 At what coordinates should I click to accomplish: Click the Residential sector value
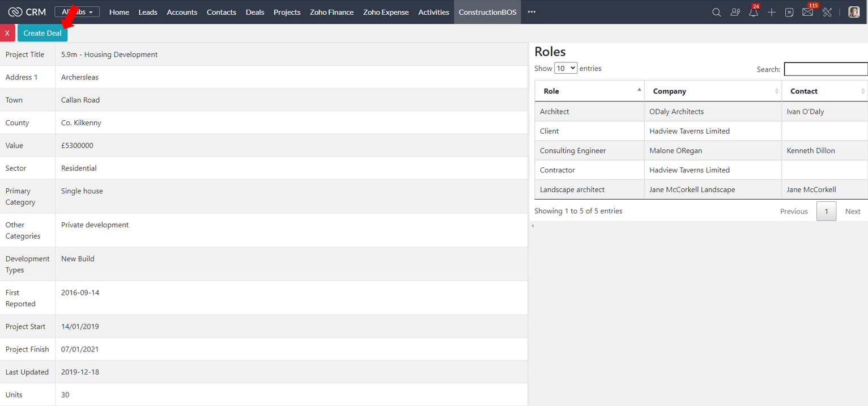[x=79, y=168]
